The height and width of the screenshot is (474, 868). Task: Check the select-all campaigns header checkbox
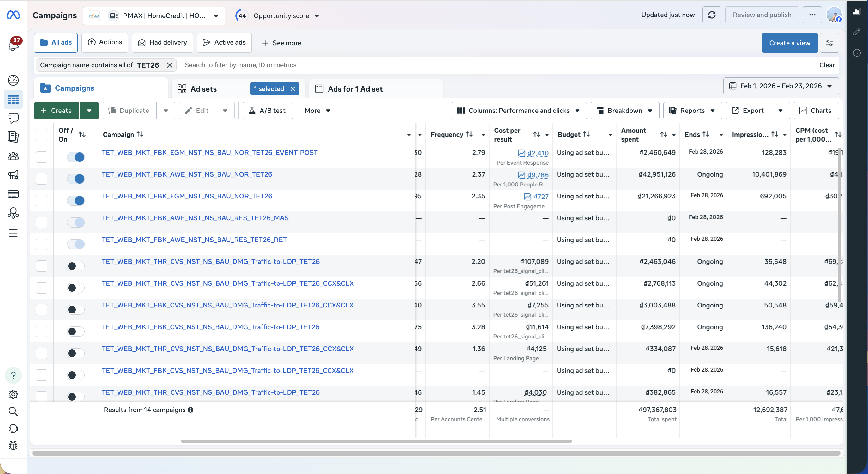coord(42,135)
